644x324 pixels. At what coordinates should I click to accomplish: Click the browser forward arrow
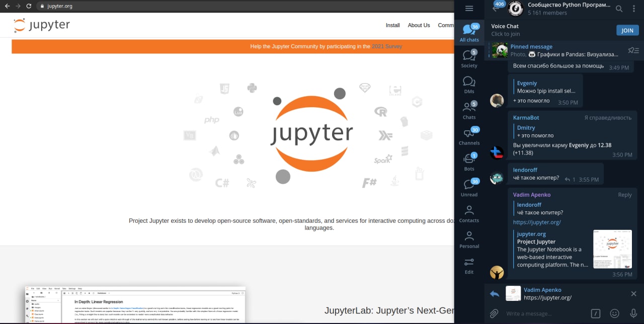pos(18,6)
